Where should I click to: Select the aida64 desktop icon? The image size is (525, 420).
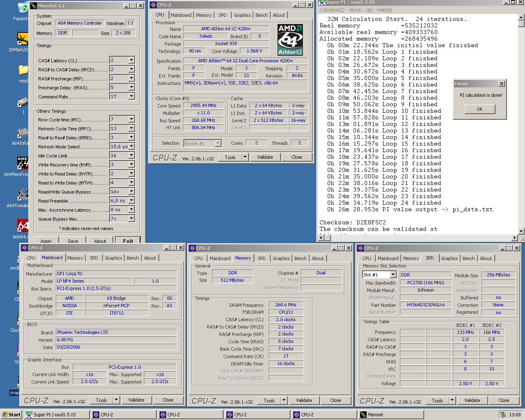(x=23, y=225)
